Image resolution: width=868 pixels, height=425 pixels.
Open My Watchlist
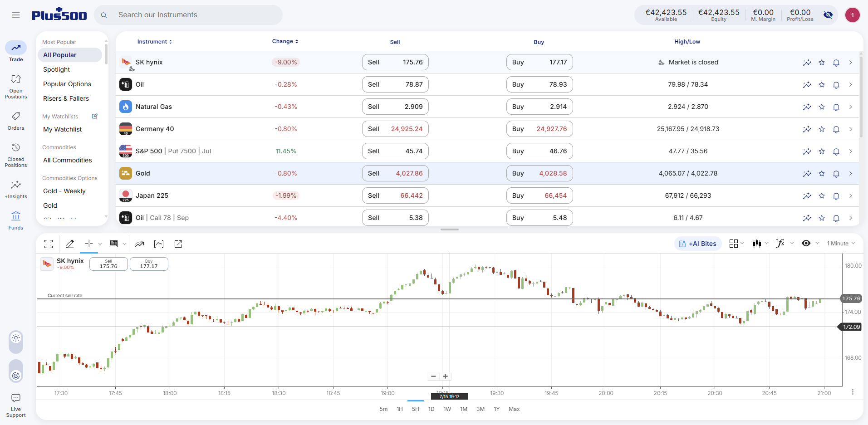pyautogui.click(x=63, y=129)
